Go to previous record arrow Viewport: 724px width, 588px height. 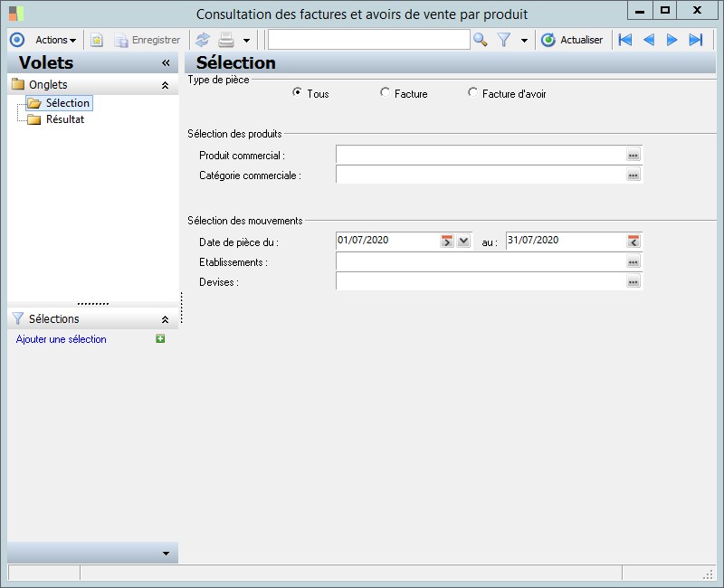[x=649, y=40]
